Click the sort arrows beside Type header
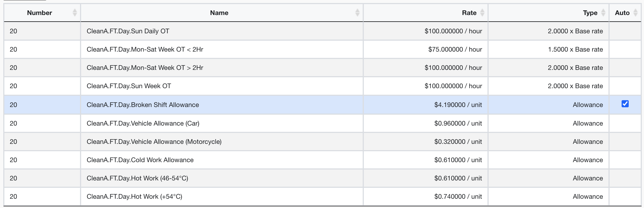Image resolution: width=644 pixels, height=208 pixels. (603, 13)
